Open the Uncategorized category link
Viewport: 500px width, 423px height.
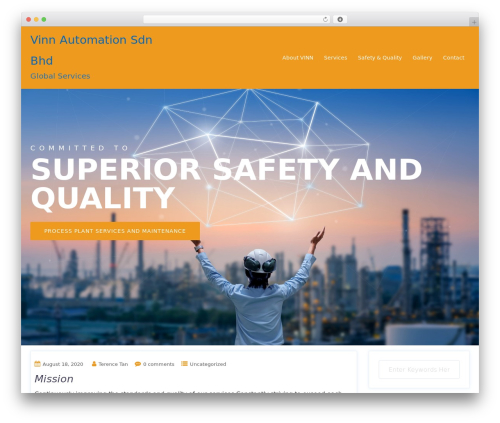pyautogui.click(x=208, y=364)
